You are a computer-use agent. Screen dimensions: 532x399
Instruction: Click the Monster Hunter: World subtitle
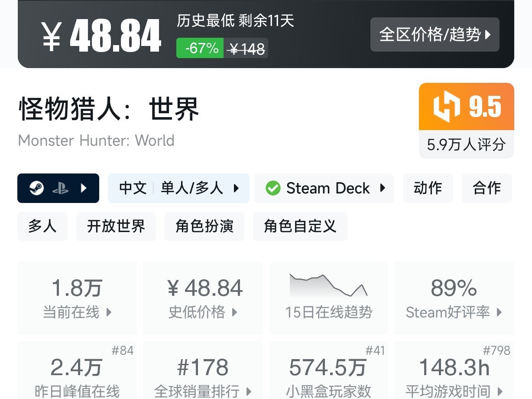click(96, 141)
